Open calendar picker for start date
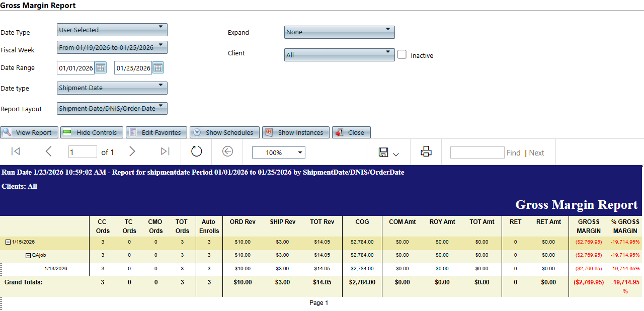Screen dimensions: 644x311 [101, 68]
